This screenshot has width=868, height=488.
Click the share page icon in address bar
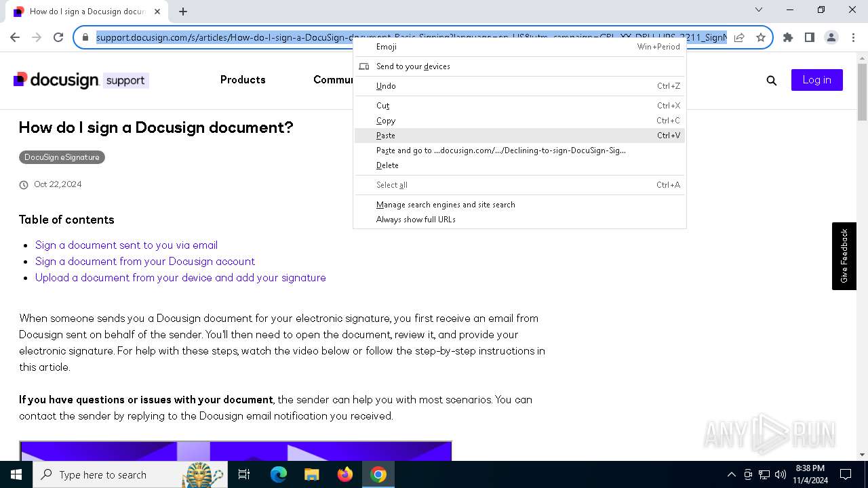click(x=739, y=37)
